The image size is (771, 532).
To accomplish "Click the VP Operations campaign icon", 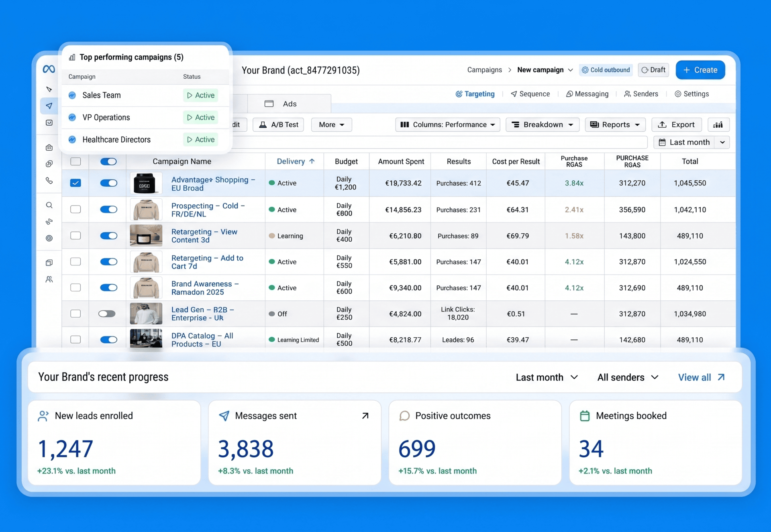I will 72,117.
